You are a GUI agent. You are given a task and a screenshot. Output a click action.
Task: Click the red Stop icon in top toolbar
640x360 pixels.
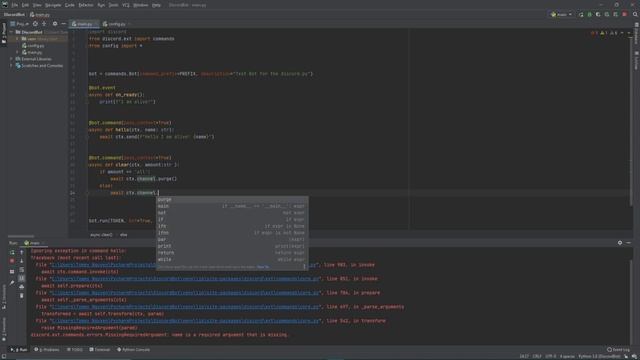pos(625,14)
